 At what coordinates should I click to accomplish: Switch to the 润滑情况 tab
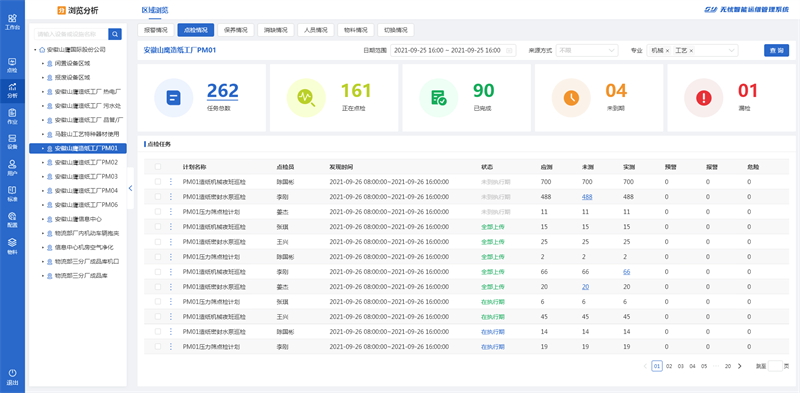tap(276, 30)
